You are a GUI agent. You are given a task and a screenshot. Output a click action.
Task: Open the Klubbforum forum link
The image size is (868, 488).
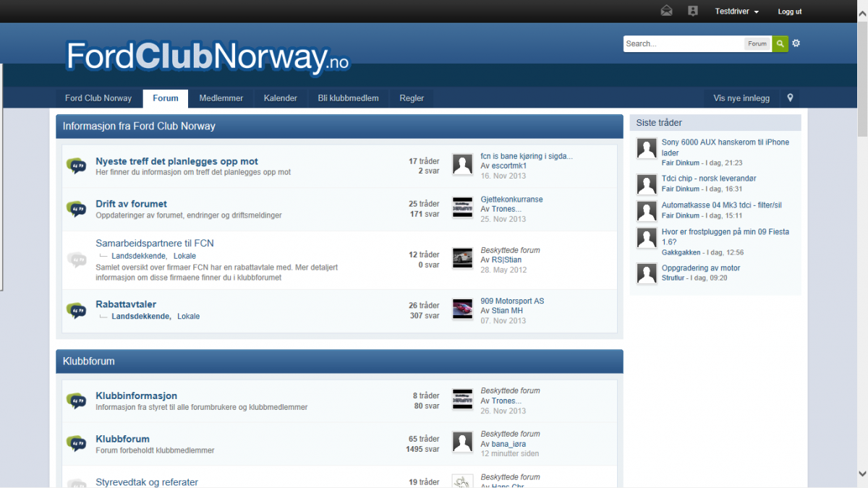122,439
